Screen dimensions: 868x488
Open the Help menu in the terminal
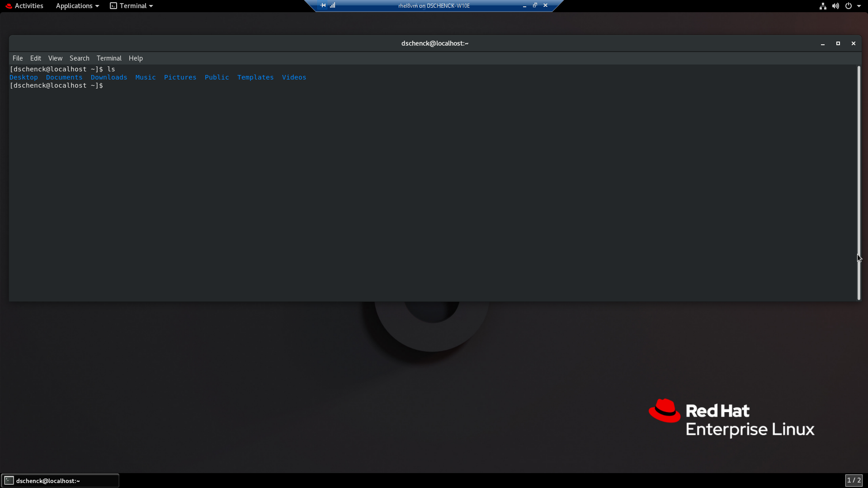(136, 58)
